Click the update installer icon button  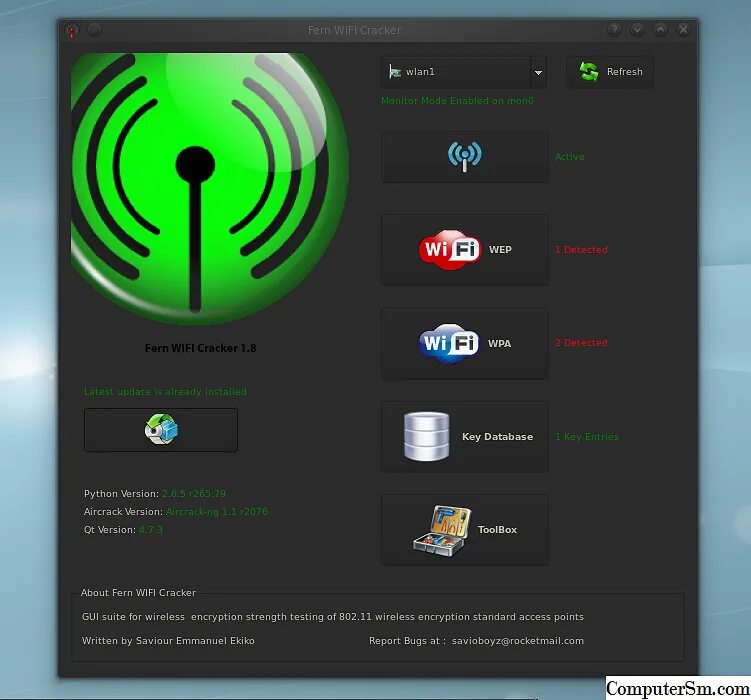(x=161, y=430)
